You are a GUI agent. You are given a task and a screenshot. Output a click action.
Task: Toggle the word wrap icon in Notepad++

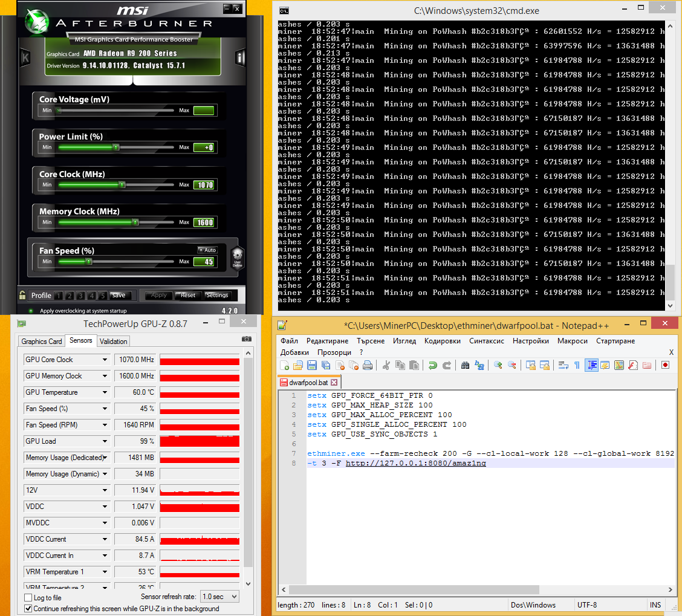563,365
